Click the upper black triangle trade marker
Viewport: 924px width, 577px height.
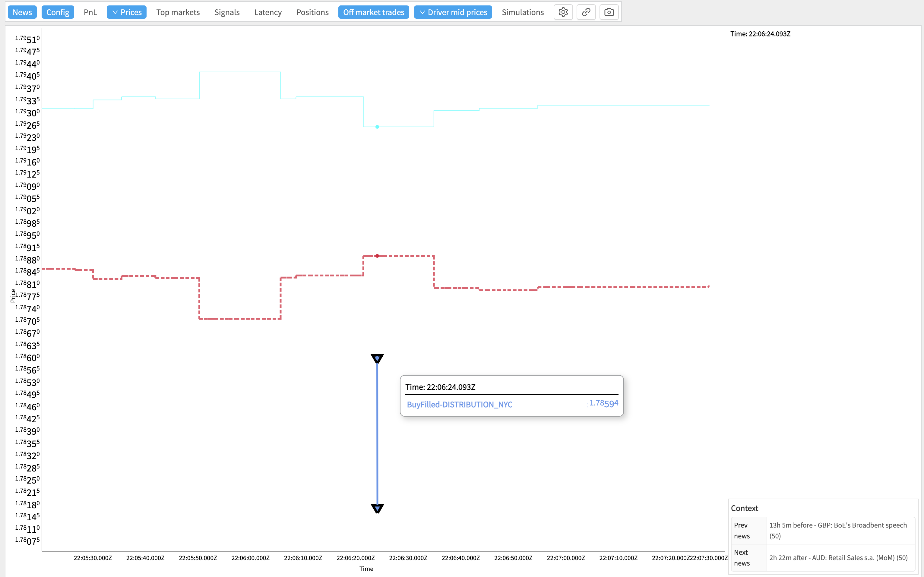[377, 358]
